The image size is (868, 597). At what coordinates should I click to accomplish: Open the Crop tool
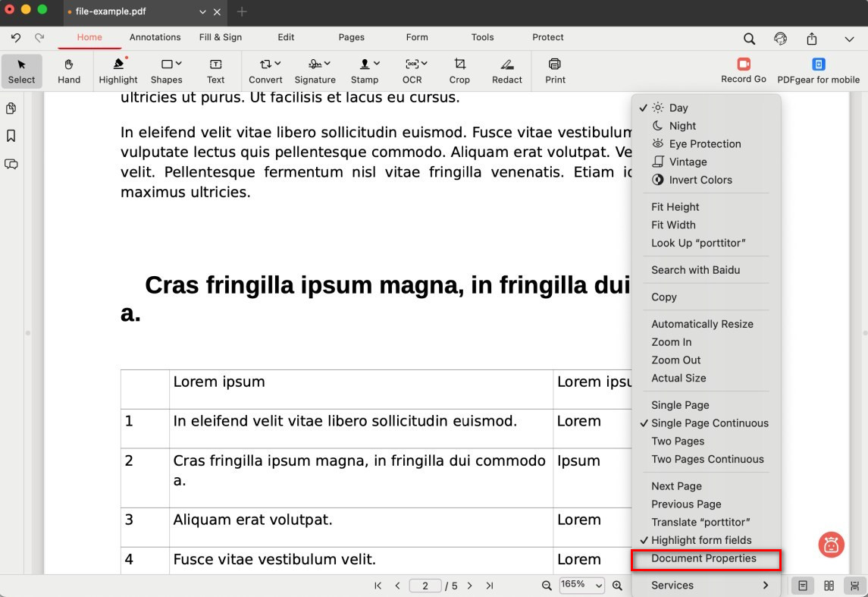pos(459,71)
